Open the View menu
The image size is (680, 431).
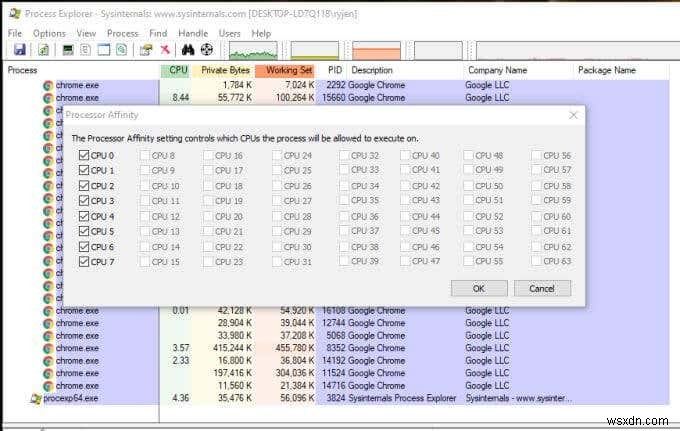click(86, 33)
